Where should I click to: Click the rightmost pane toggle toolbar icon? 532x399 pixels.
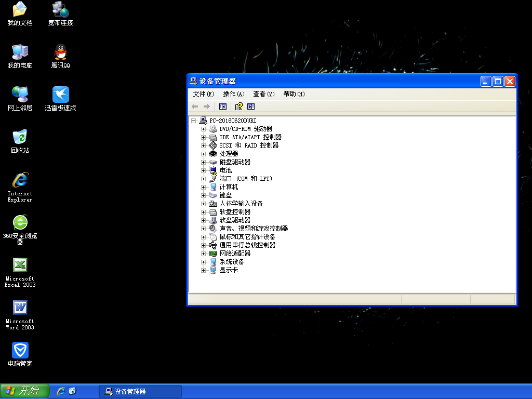tap(251, 107)
